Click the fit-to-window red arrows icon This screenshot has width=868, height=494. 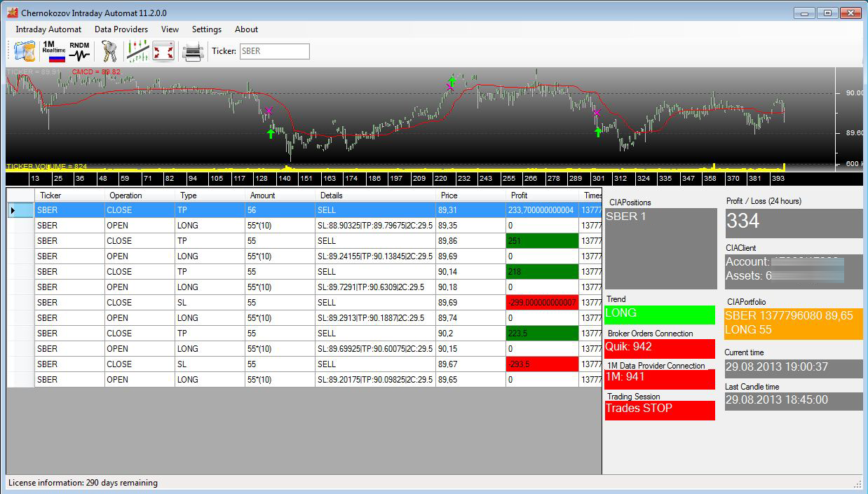click(x=163, y=51)
